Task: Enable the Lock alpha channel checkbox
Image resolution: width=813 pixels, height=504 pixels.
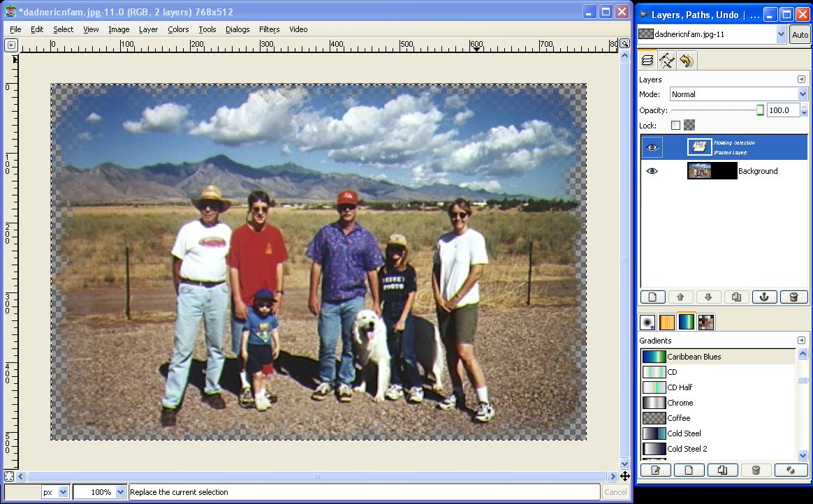Action: pos(675,126)
